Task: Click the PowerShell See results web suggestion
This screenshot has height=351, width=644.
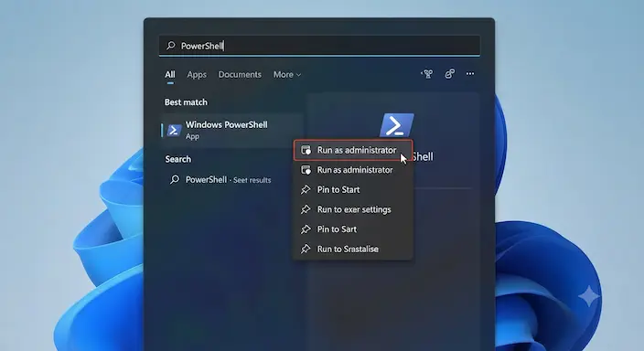Action: click(228, 180)
